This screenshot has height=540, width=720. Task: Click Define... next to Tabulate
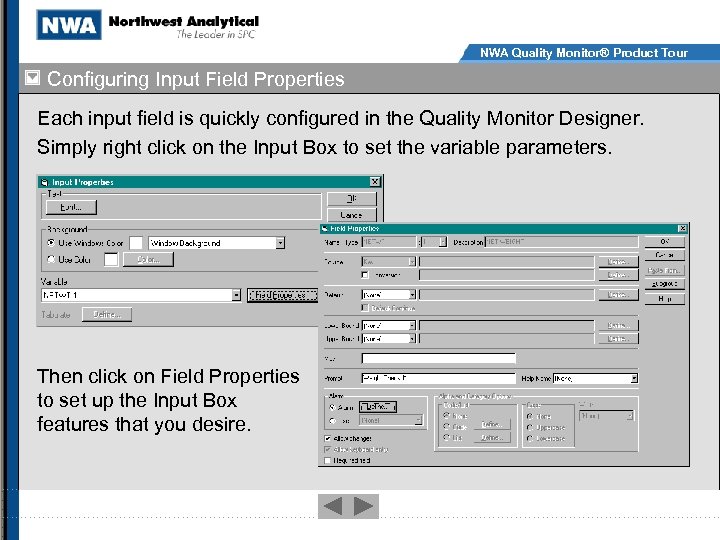click(x=107, y=315)
